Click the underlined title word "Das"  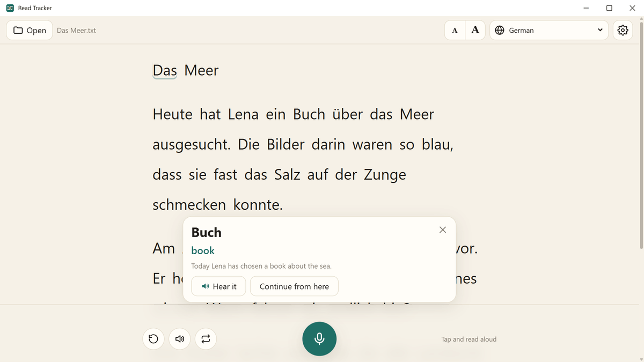click(x=165, y=70)
